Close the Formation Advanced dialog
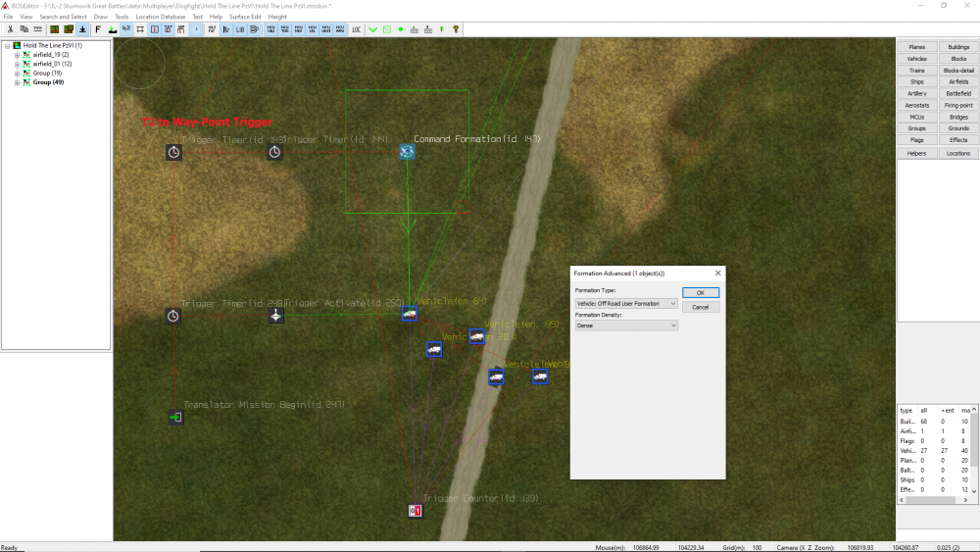 tap(717, 274)
